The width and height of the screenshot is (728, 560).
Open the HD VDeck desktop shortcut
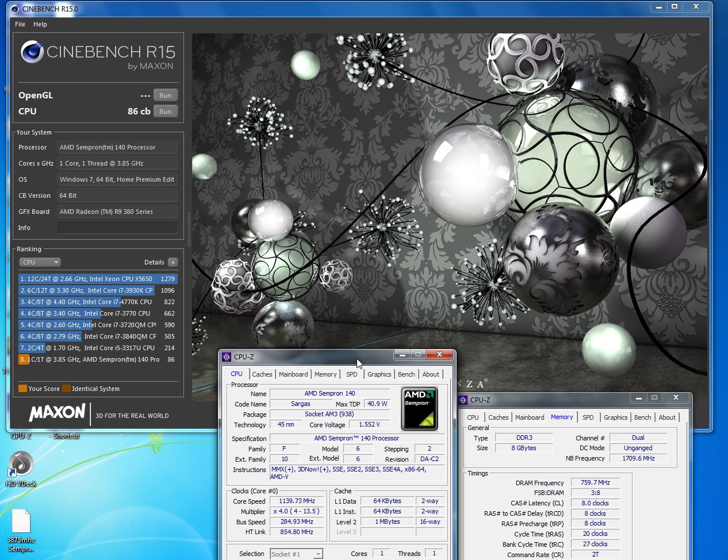[21, 469]
